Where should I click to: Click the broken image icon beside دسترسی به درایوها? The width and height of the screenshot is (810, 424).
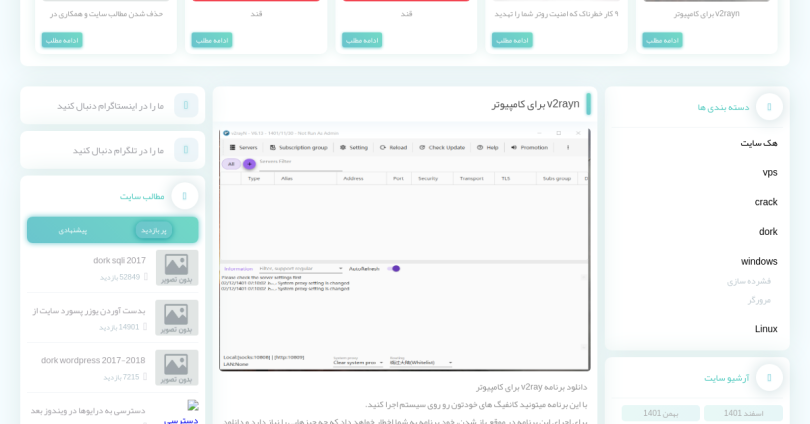coord(193,405)
